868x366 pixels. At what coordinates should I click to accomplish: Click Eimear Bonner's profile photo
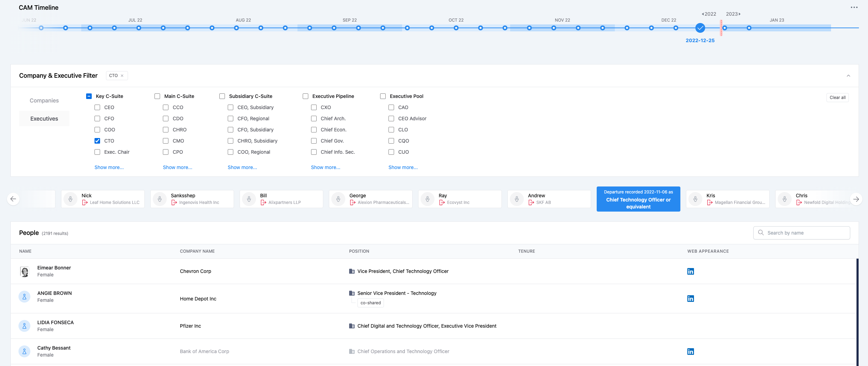[24, 272]
